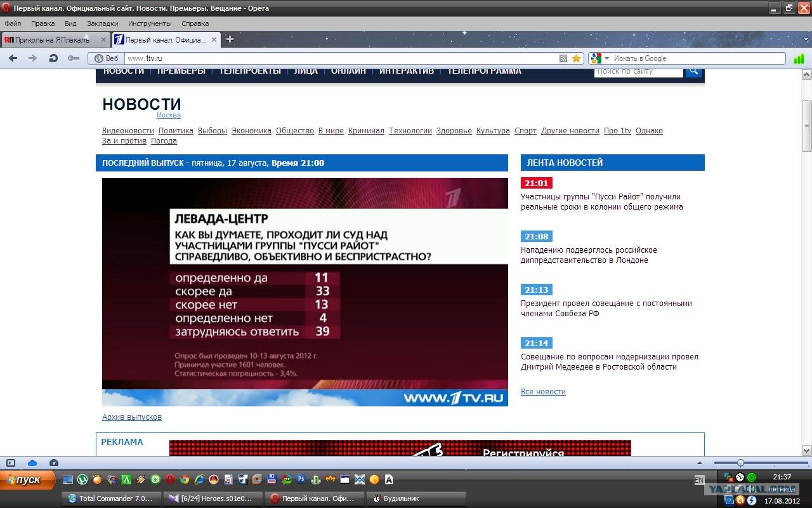Screen dimensions: 812x508
Task: Open the Opera Link cloud icon
Action: point(32,463)
